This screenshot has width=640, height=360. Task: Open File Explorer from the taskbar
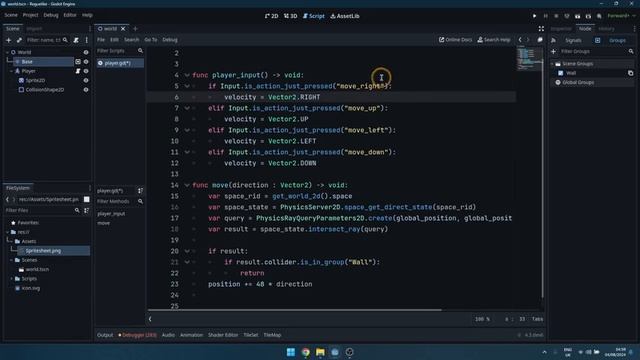320,352
